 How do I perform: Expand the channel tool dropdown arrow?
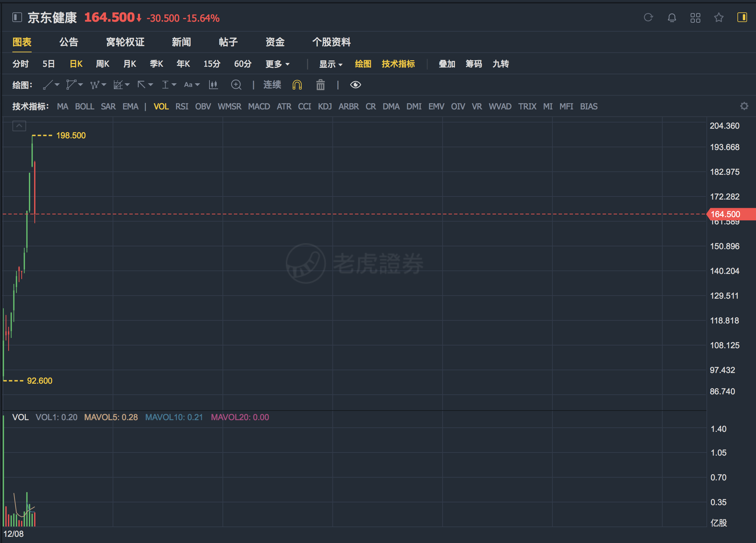tap(80, 85)
